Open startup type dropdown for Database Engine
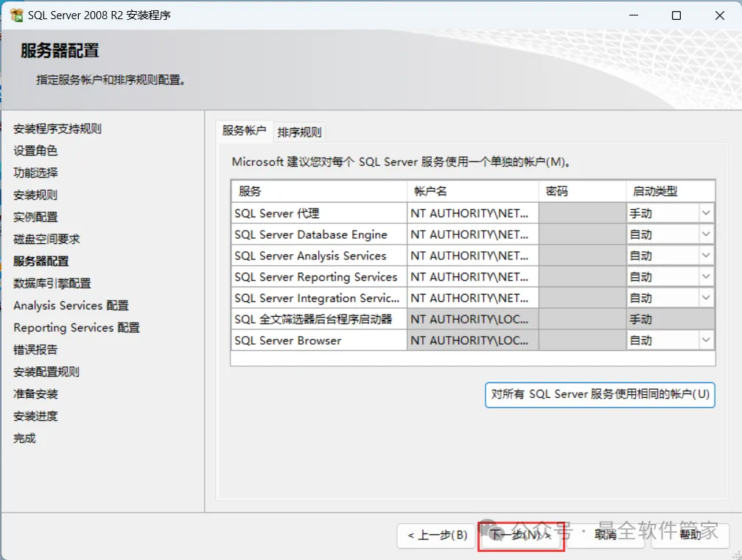Viewport: 742px width, 560px height. [x=706, y=234]
